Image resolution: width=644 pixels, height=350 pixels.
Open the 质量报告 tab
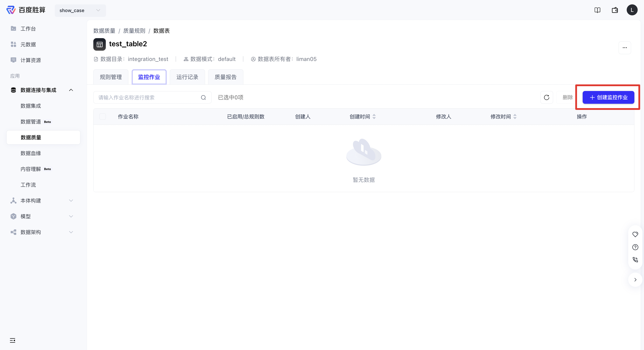[225, 77]
